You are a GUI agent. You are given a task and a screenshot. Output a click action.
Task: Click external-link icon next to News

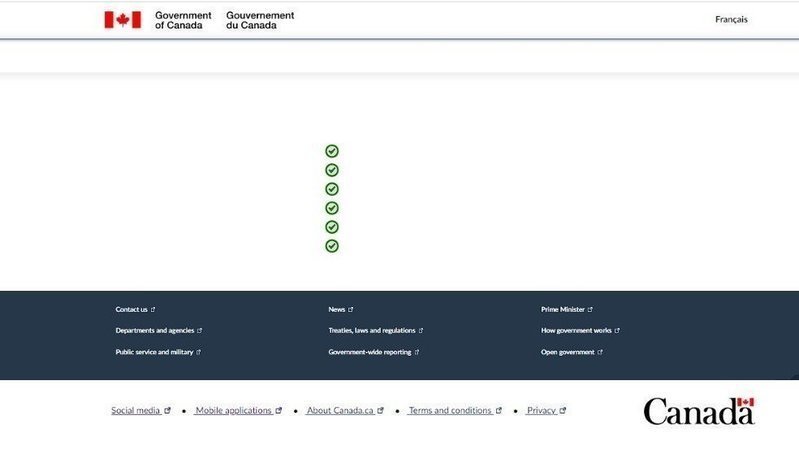[x=350, y=309]
